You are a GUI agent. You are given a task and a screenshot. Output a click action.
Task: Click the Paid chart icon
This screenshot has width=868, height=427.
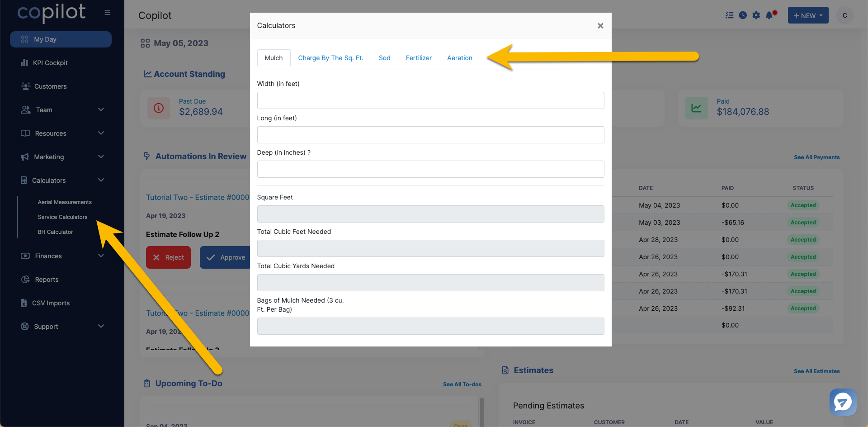click(x=696, y=108)
